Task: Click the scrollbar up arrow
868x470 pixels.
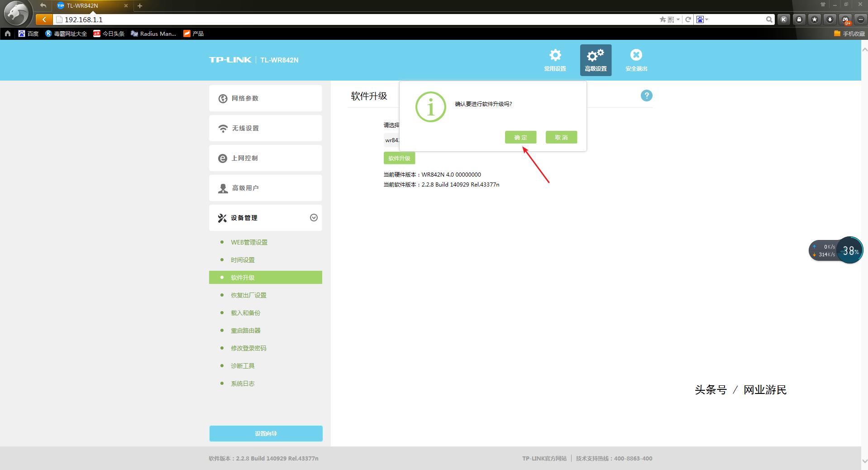Action: pyautogui.click(x=864, y=49)
